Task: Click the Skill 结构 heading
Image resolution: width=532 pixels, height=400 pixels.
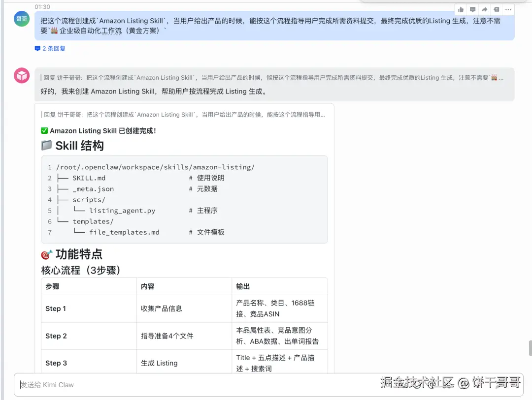Action: click(x=79, y=146)
